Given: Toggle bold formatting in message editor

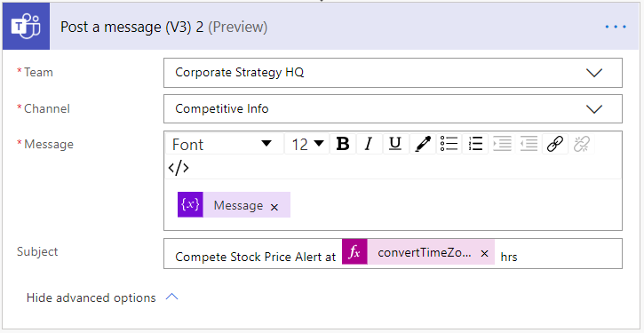Looking at the screenshot, I should point(343,144).
